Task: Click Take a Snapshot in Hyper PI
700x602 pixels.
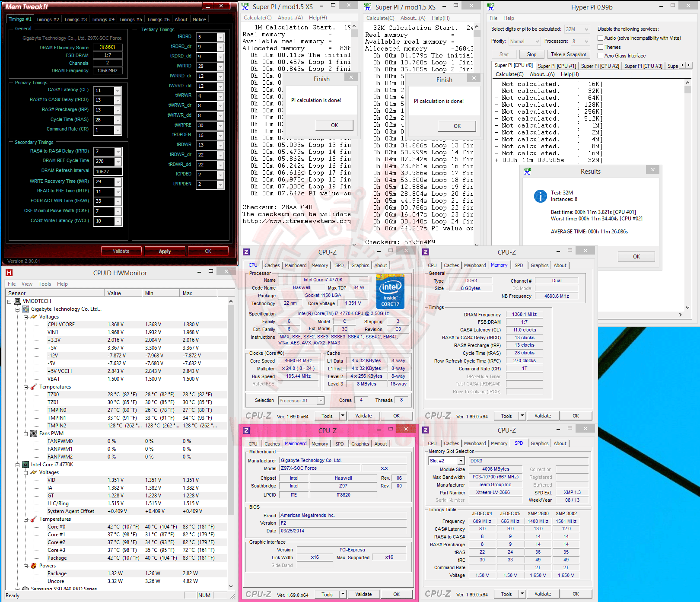Action: 568,54
